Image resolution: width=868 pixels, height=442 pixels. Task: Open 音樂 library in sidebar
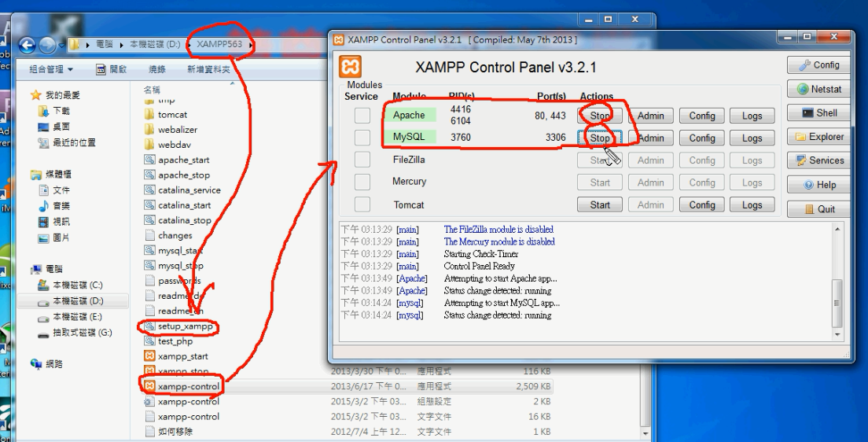pos(54,206)
